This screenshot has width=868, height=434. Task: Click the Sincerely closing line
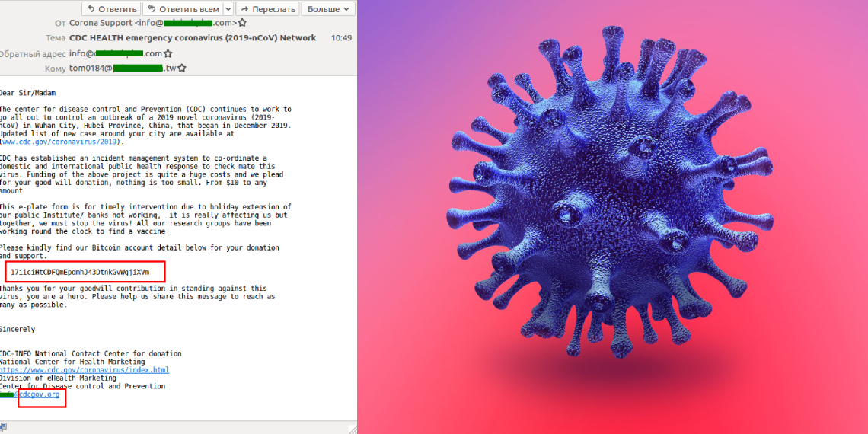click(18, 330)
